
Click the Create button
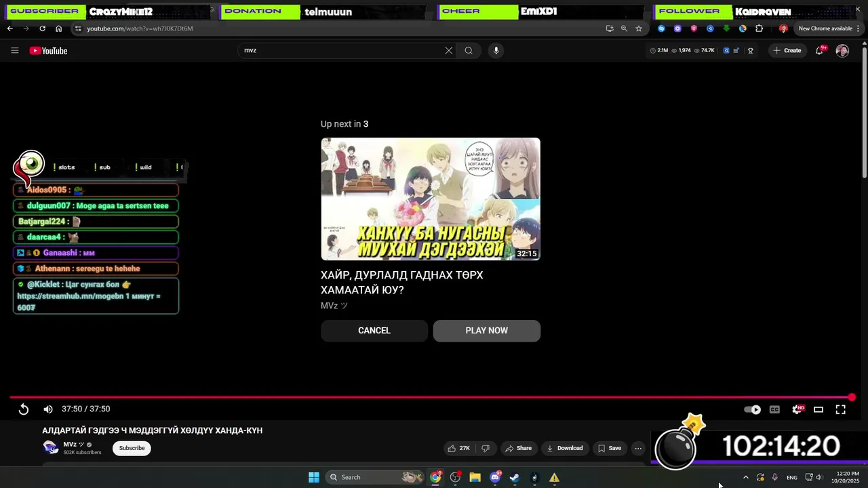coord(787,51)
